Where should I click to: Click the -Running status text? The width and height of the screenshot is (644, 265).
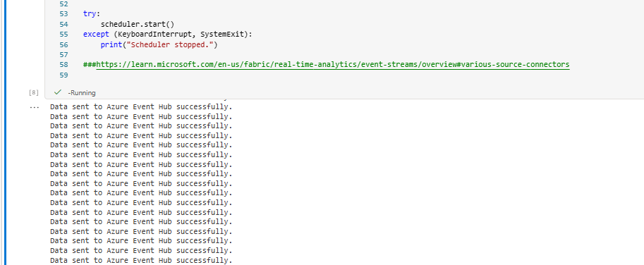pos(82,93)
